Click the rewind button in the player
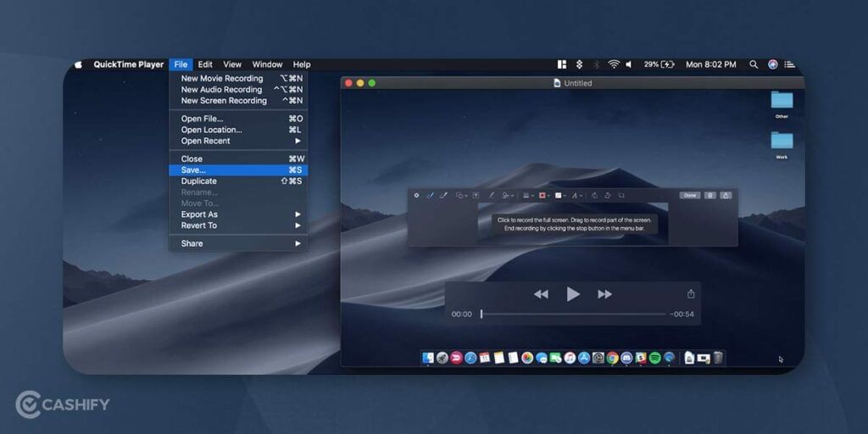868x434 pixels. click(541, 294)
